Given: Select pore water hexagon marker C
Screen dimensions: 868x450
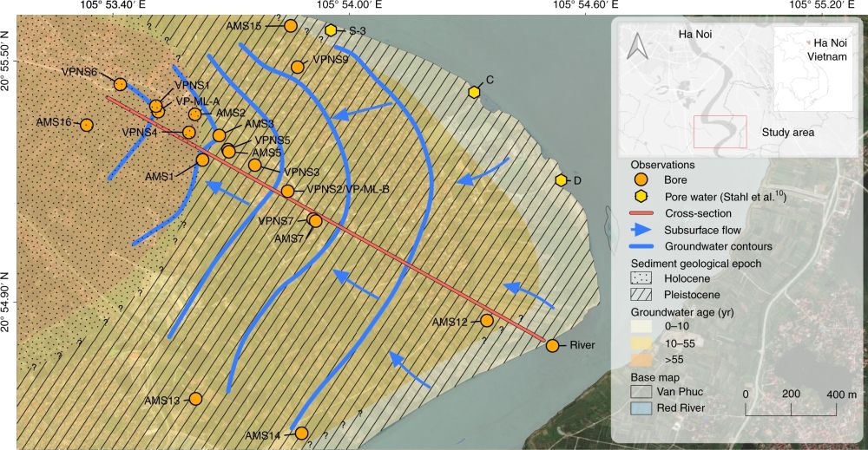Looking at the screenshot, I should coord(475,92).
